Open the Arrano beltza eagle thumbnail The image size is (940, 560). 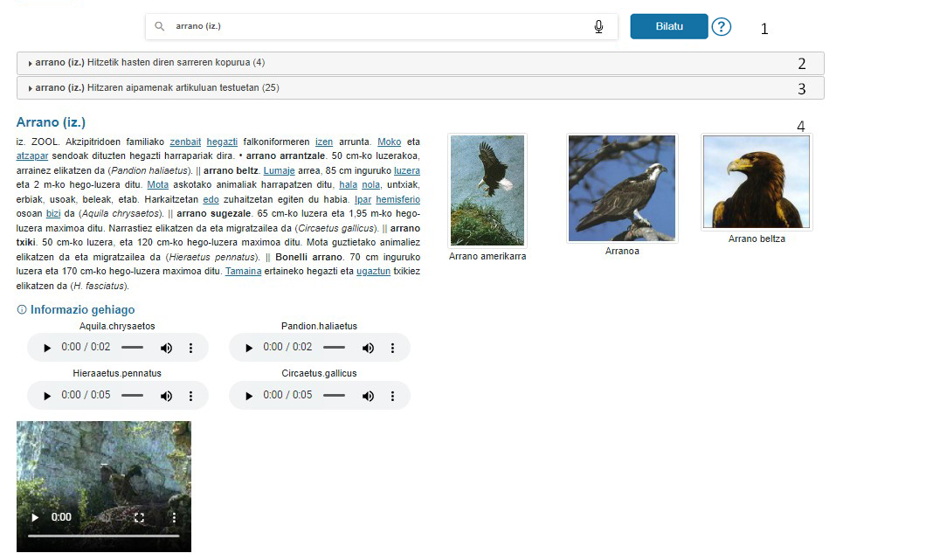point(757,182)
